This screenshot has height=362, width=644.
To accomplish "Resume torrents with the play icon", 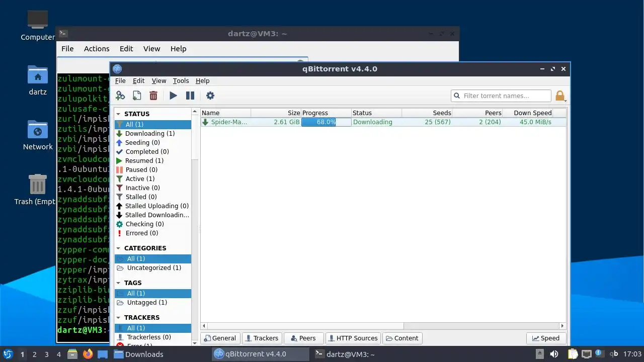I will [173, 96].
